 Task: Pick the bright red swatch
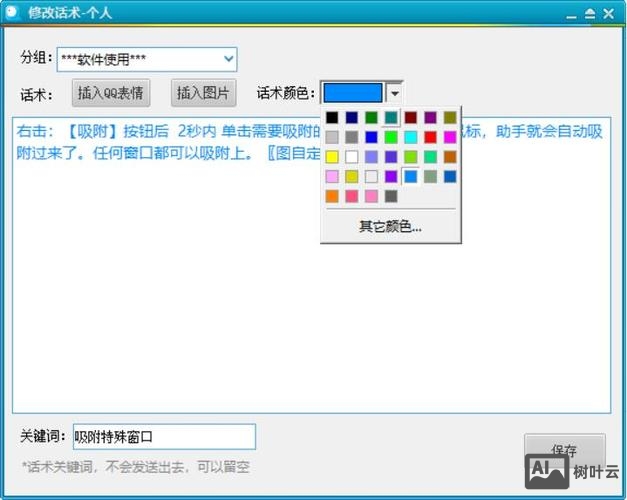[430, 137]
